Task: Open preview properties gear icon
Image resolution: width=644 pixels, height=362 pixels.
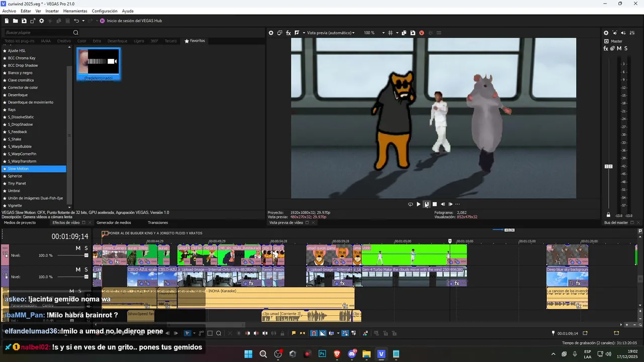Action: 271,33
